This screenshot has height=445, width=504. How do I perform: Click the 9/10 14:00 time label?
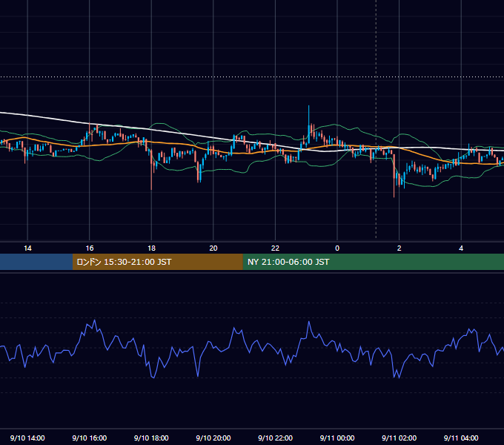point(27,438)
